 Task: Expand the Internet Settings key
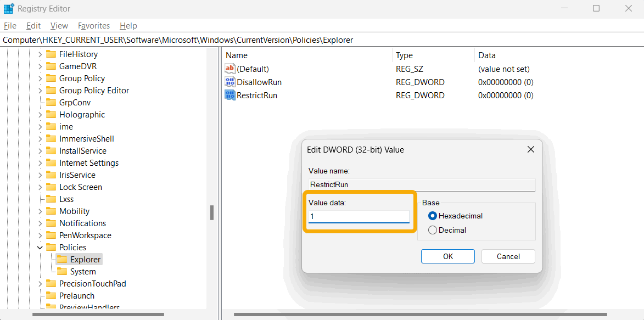click(x=40, y=162)
